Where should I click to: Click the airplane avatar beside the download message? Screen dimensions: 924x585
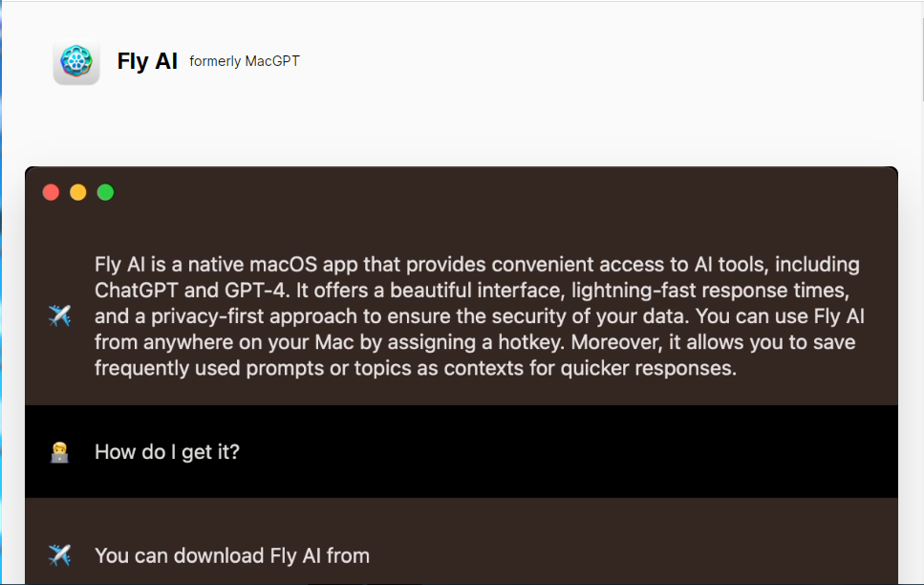click(x=60, y=555)
